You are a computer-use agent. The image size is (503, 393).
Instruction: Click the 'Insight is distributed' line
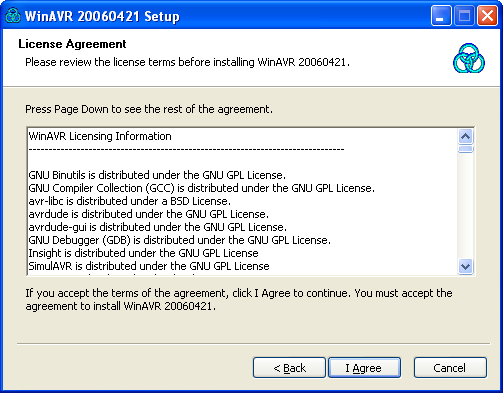pos(143,253)
